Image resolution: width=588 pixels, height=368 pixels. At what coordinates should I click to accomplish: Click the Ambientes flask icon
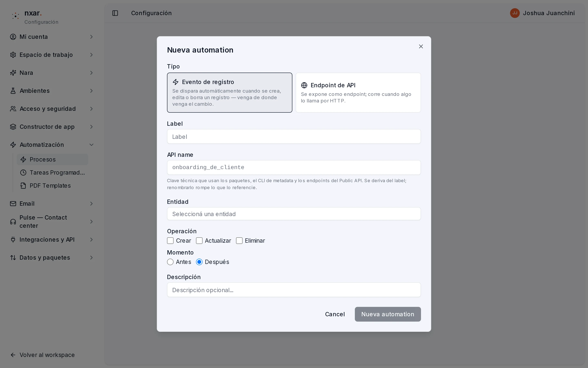[13, 91]
